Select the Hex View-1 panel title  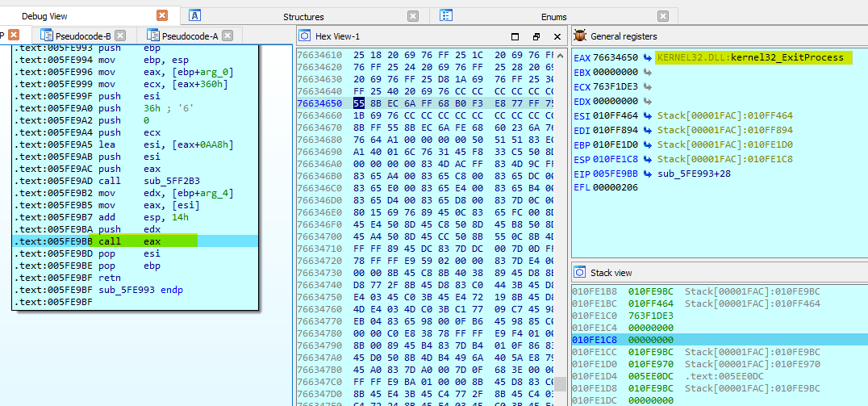coord(338,36)
